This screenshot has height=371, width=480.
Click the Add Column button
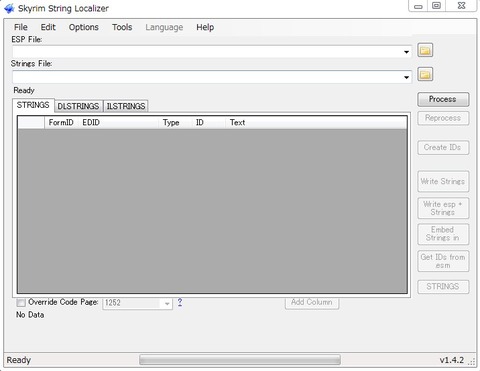[x=312, y=302]
